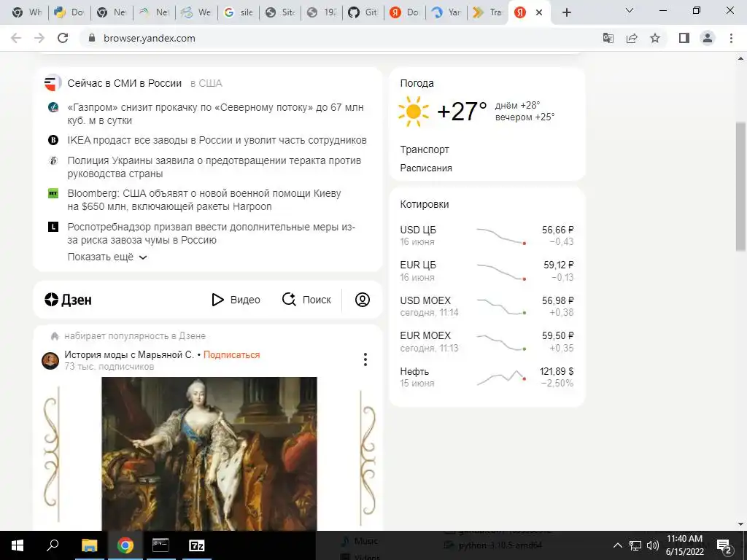Switch to the Google 'sile' tab
Screen dimensions: 747x560
pos(239,12)
